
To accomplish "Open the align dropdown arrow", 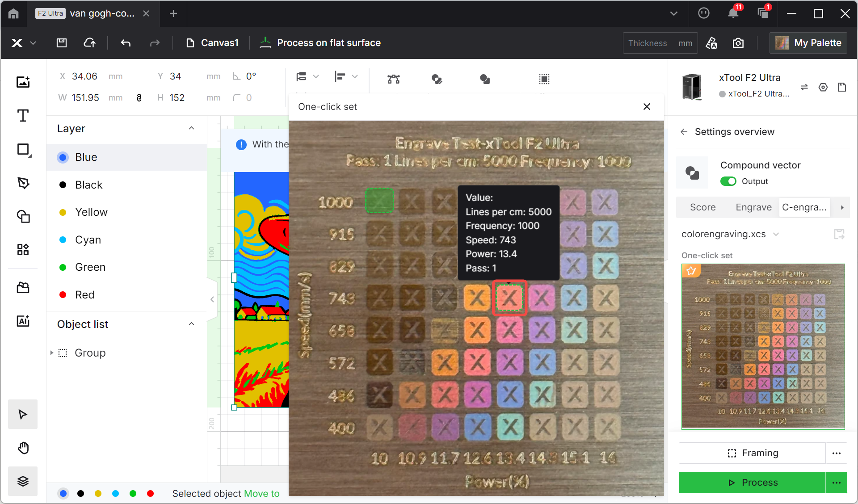I will [x=354, y=76].
